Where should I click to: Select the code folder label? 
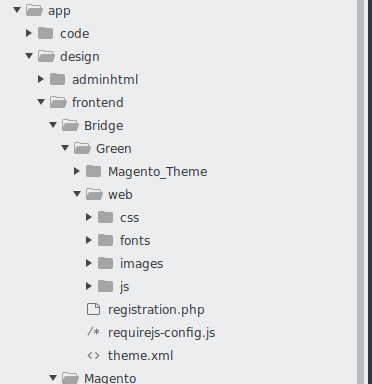coord(75,33)
